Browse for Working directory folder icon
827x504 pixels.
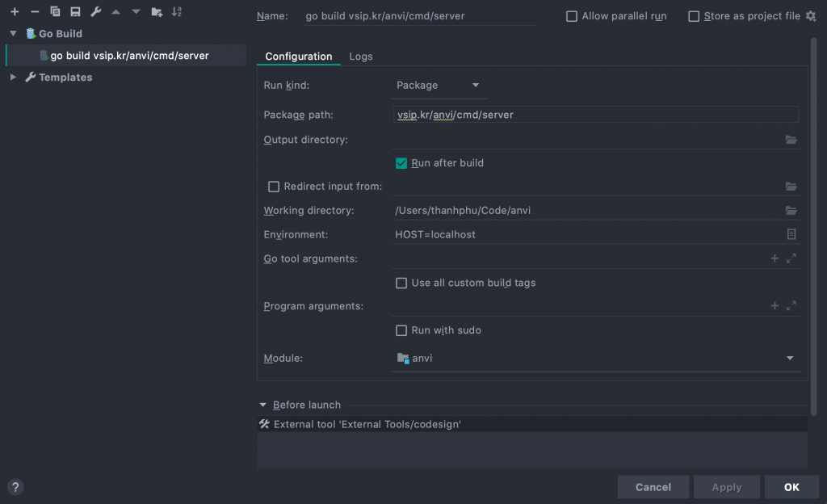791,211
